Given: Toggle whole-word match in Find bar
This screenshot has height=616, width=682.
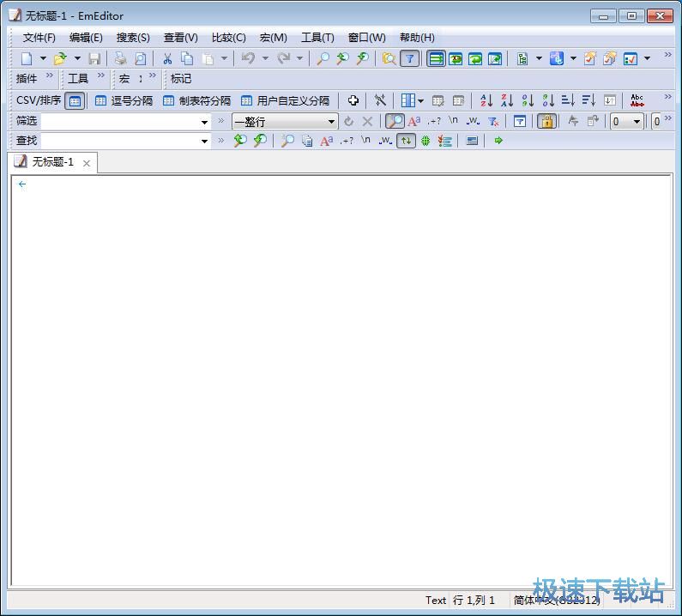Looking at the screenshot, I should [385, 141].
